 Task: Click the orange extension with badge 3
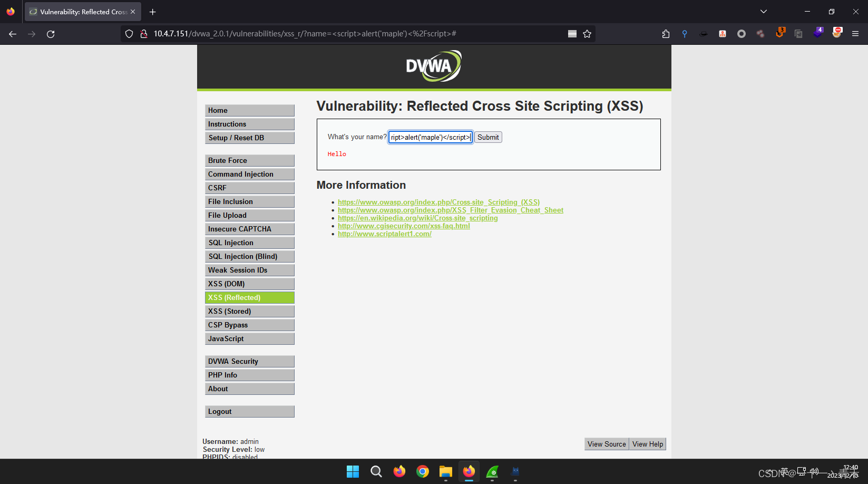pos(780,33)
